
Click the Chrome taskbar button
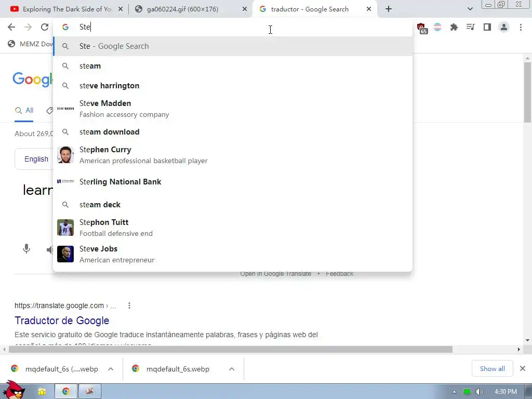point(66,392)
